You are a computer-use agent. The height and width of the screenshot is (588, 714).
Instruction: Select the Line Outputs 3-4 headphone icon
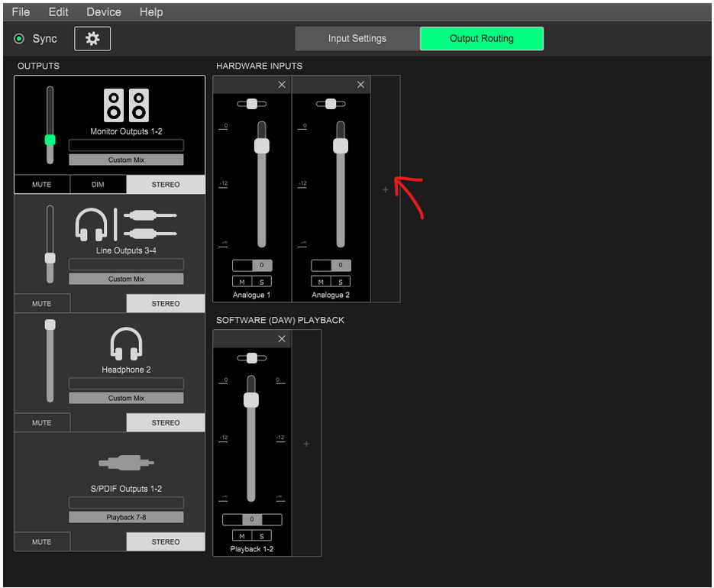pyautogui.click(x=92, y=225)
